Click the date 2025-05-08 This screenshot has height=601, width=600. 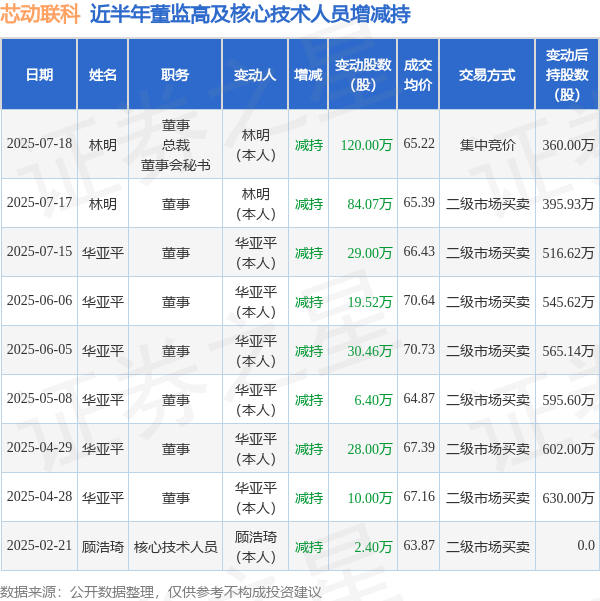pos(39,399)
